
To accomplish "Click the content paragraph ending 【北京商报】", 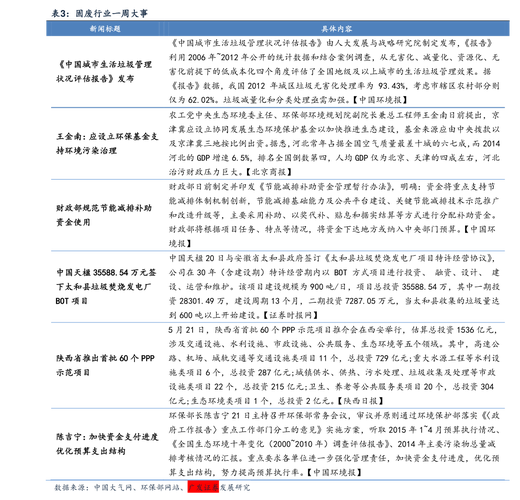I will coord(334,143).
